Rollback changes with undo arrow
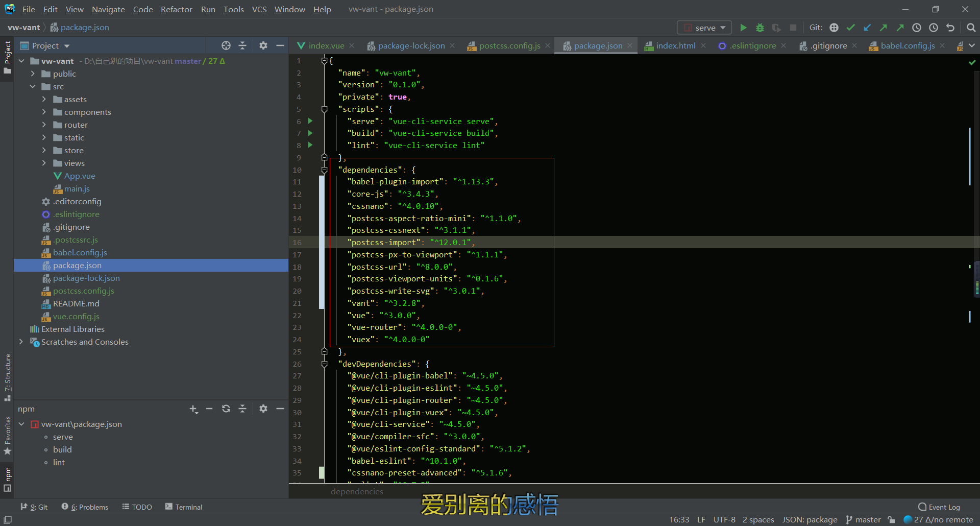Image resolution: width=980 pixels, height=526 pixels. pyautogui.click(x=950, y=28)
